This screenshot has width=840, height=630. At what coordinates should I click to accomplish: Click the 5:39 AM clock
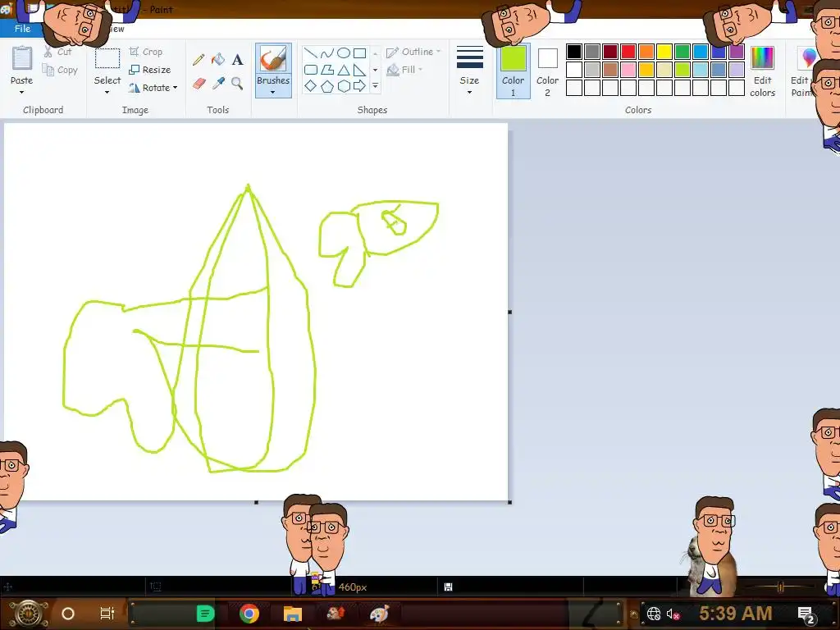[x=736, y=614]
